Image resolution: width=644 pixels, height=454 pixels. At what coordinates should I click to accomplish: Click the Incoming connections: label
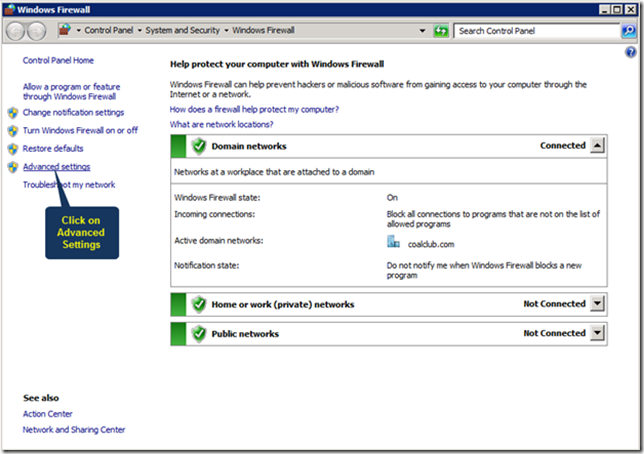(x=214, y=214)
